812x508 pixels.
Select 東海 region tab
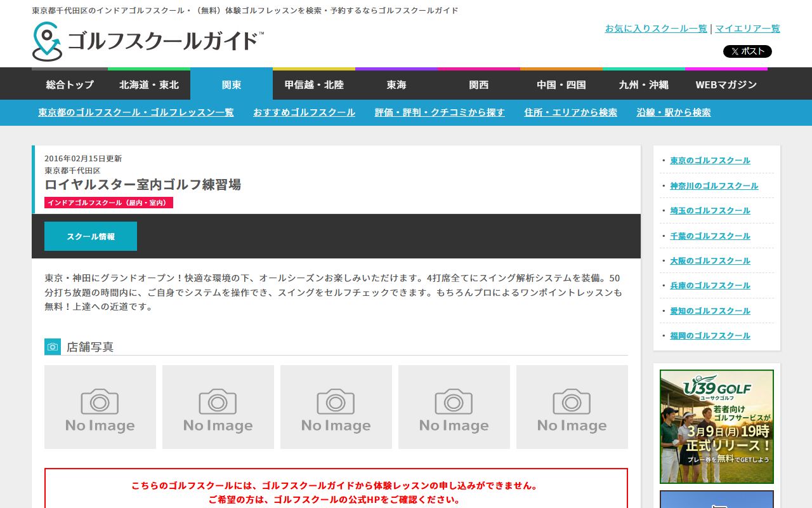[x=396, y=84]
